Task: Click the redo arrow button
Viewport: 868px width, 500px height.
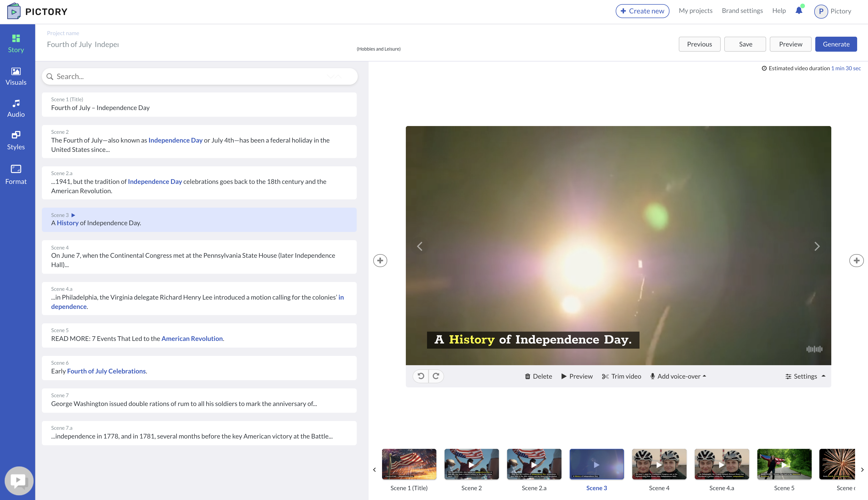Action: [x=436, y=376]
